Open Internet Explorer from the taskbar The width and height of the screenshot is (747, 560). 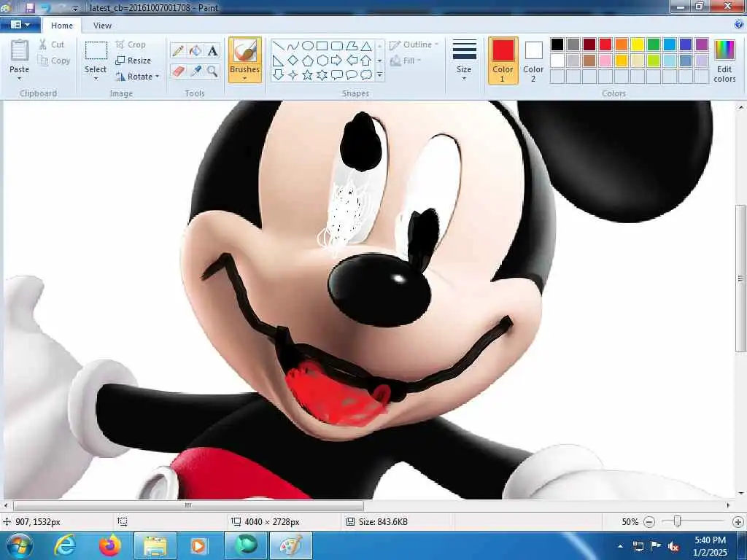(65, 545)
